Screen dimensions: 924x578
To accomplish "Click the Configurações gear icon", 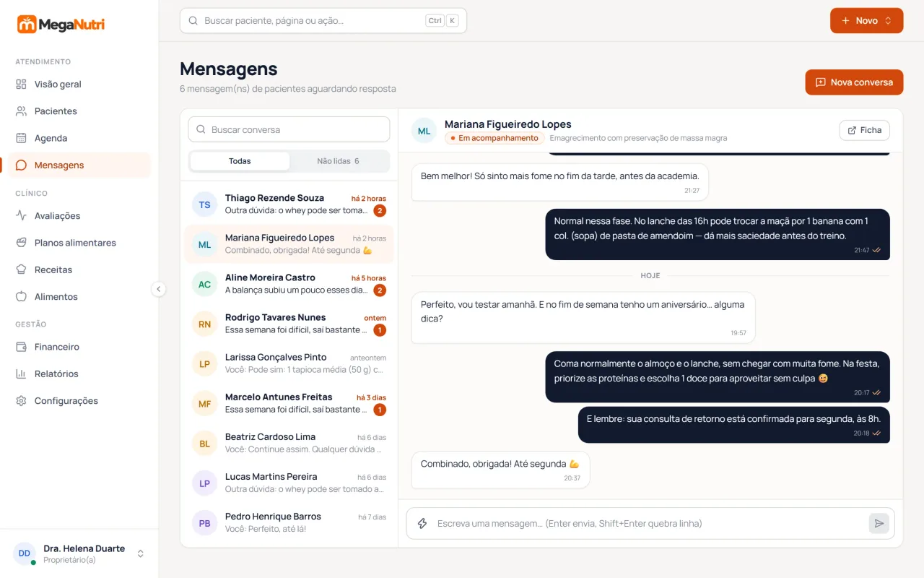I will tap(21, 401).
